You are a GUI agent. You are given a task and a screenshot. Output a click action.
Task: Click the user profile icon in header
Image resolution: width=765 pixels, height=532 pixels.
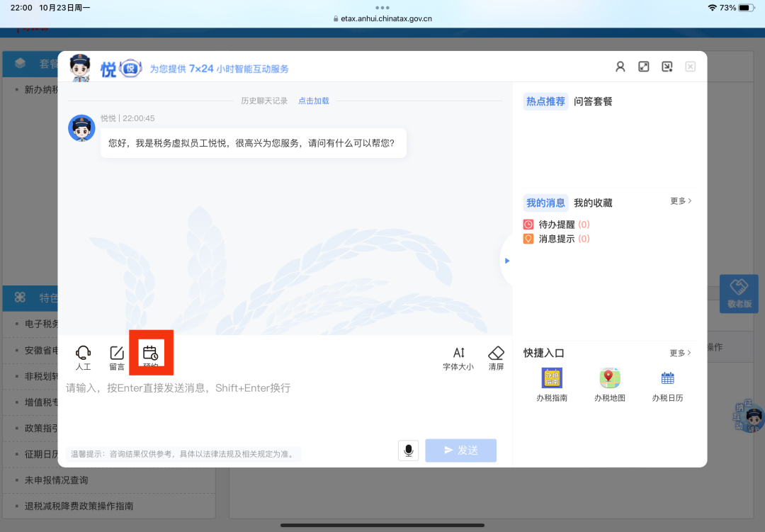620,67
